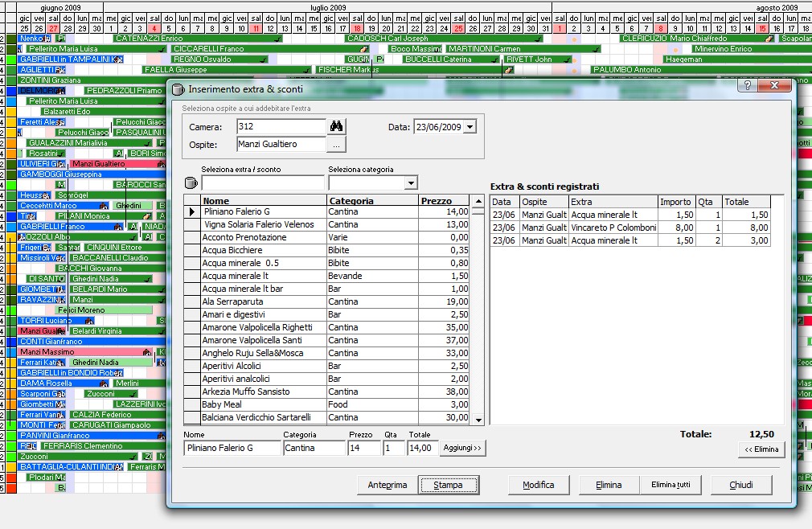Image resolution: width=812 pixels, height=529 pixels.
Task: Click CLERICUZIO Mario Chiaffredo booking in planning window
Action: (x=697, y=39)
